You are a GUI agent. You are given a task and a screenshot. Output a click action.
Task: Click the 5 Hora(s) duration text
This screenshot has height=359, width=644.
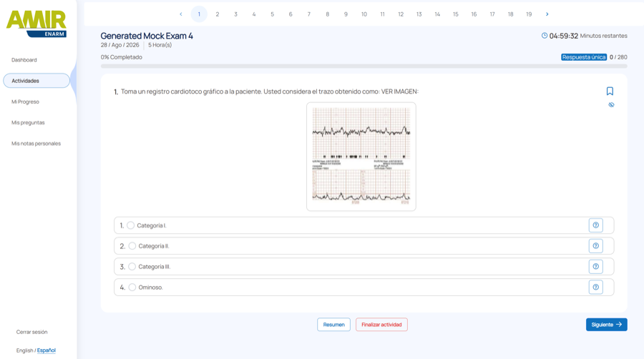click(x=160, y=45)
